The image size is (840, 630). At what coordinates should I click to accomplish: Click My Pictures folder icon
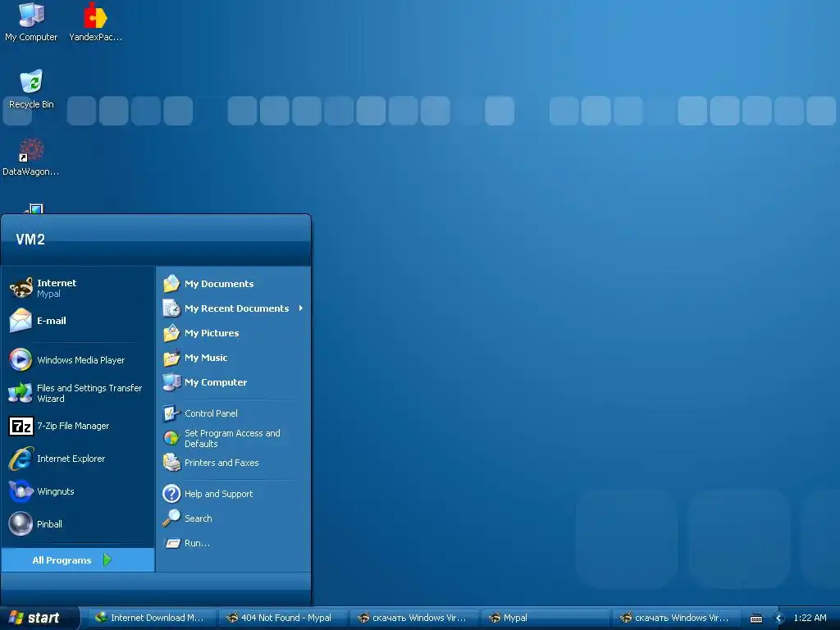tap(171, 333)
